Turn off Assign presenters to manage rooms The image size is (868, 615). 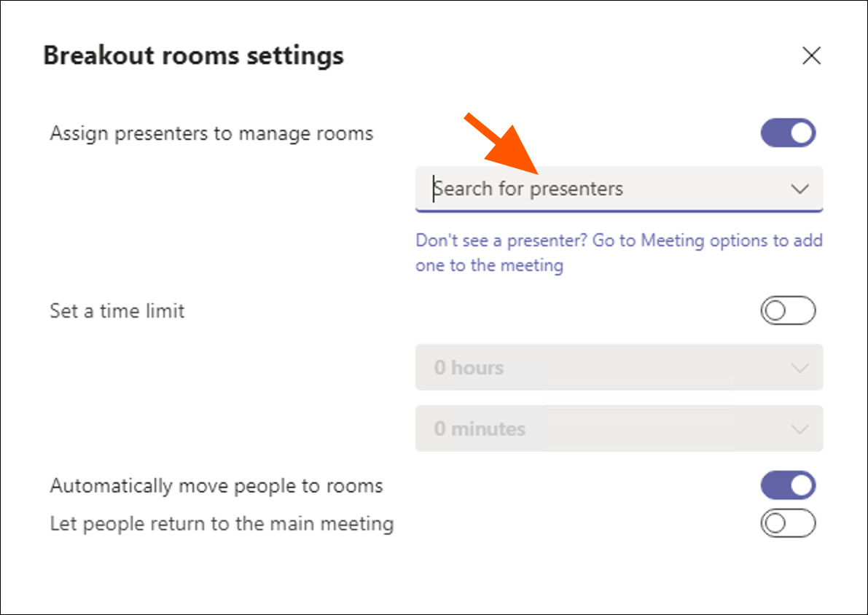(x=788, y=133)
